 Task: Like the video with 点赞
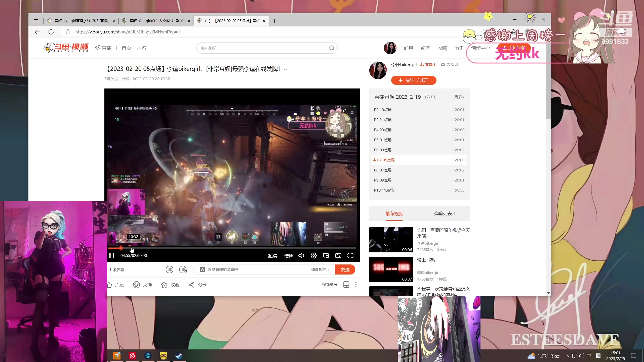(x=116, y=285)
